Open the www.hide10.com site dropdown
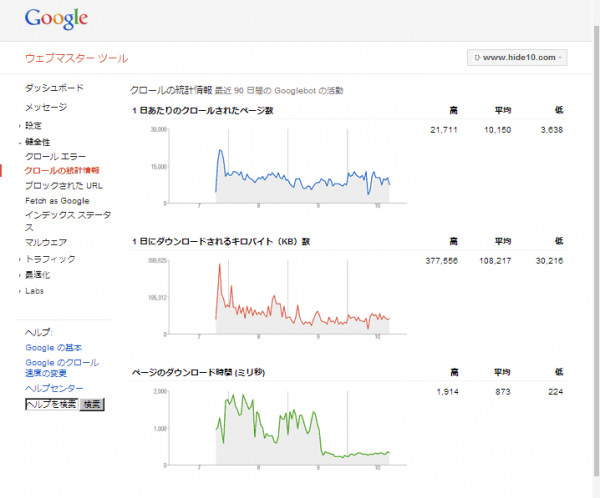600x498 pixels. 517,57
